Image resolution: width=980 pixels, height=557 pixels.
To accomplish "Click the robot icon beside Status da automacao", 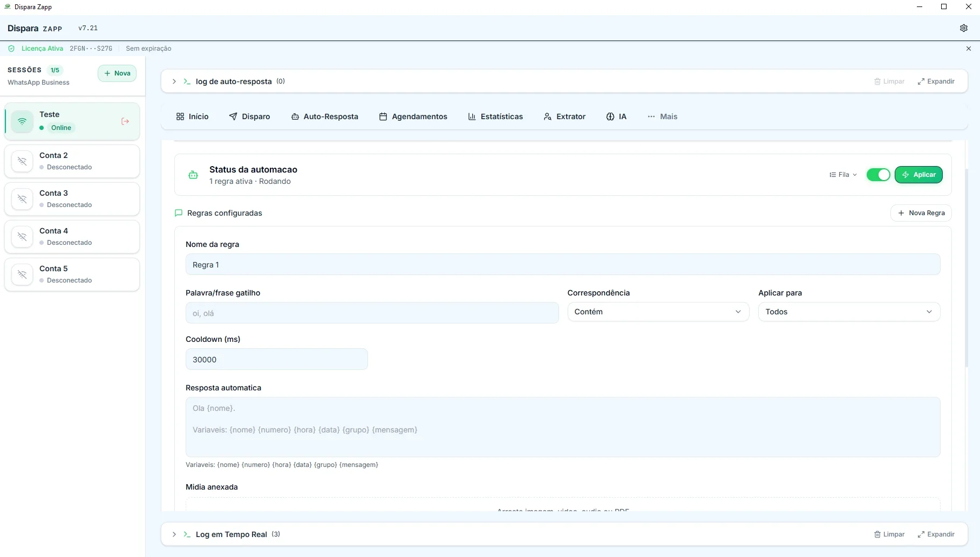I will pos(193,175).
